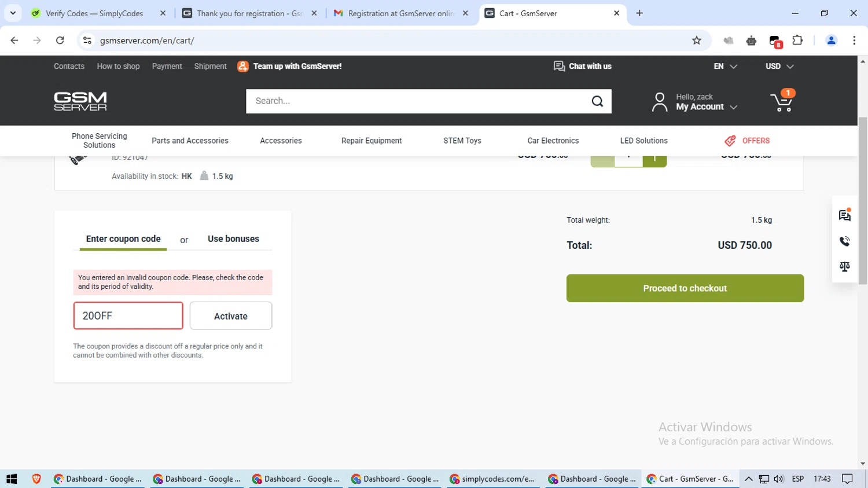868x488 pixels.
Task: Open new browser tab
Action: (x=639, y=13)
